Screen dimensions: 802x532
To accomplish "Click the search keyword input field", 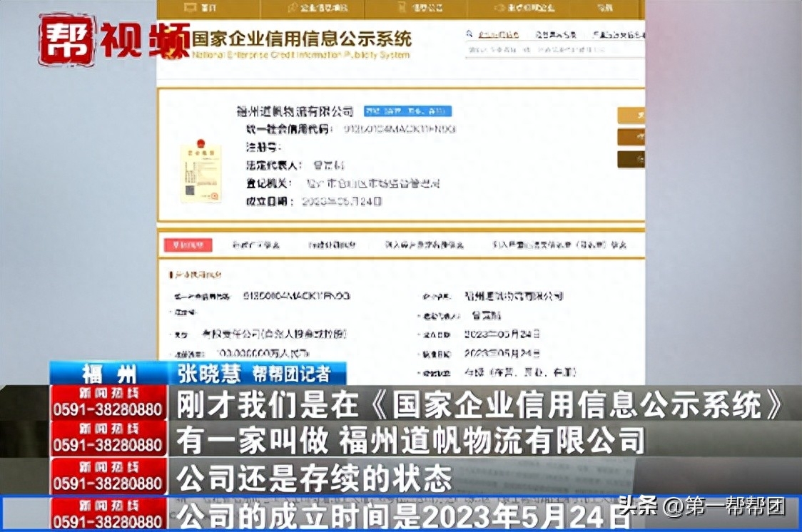I will [x=549, y=51].
